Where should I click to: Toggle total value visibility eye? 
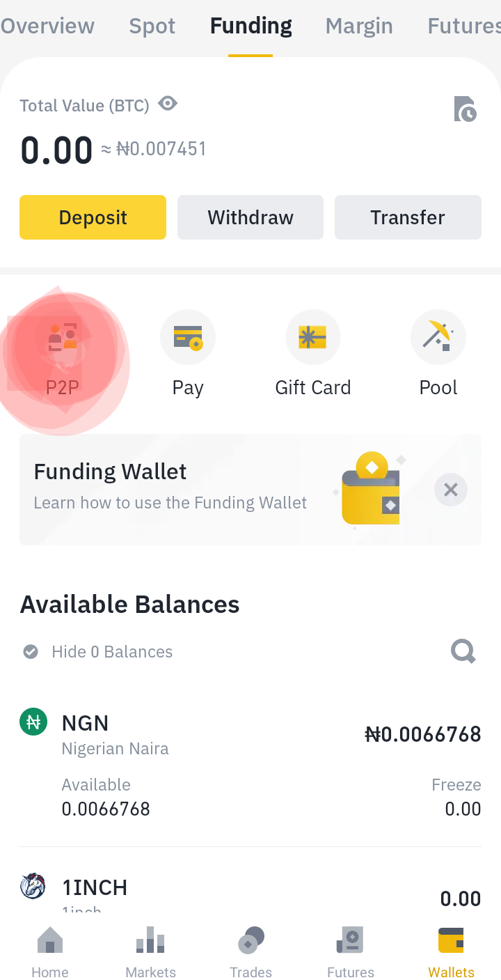click(168, 104)
